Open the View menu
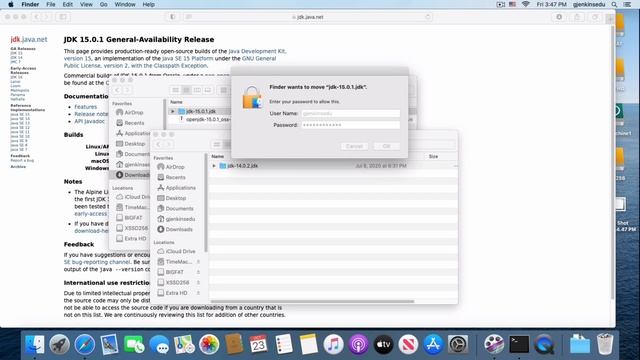This screenshot has width=640, height=360. point(86,4)
